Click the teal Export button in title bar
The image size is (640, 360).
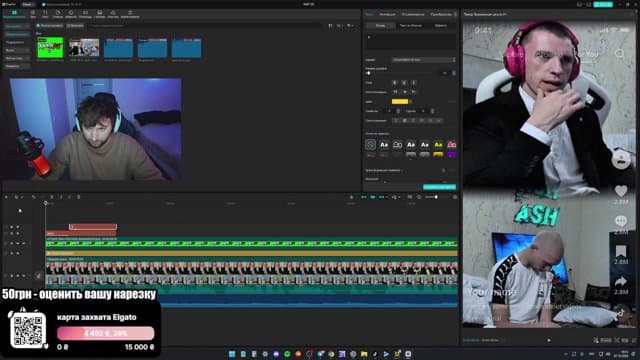pyautogui.click(x=603, y=4)
